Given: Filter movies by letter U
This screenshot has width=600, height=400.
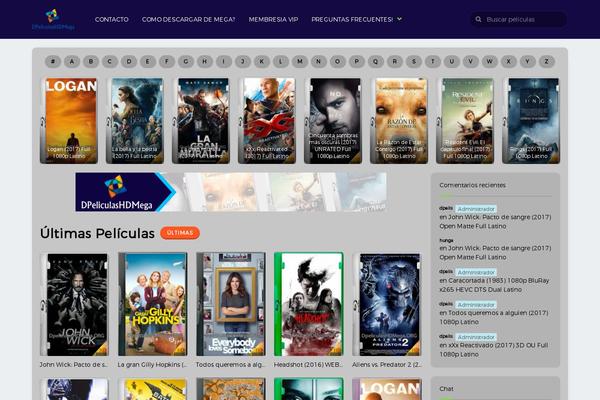Looking at the screenshot, I should pos(452,61).
